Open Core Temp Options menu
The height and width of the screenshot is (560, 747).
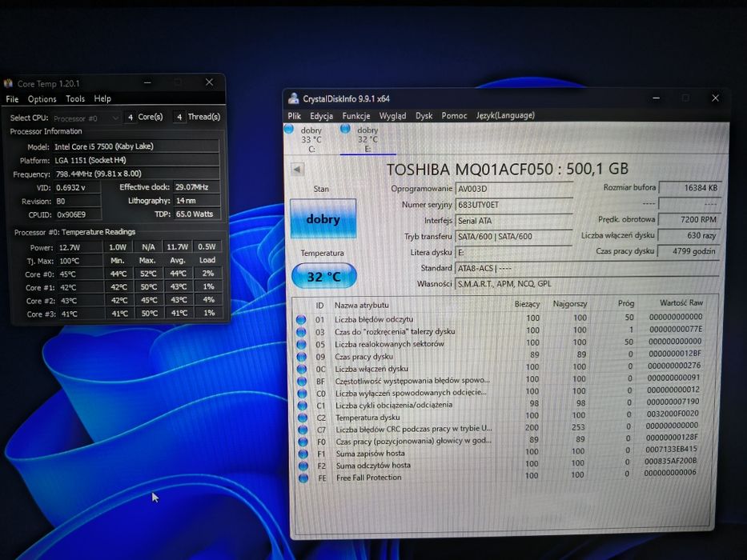pos(42,99)
